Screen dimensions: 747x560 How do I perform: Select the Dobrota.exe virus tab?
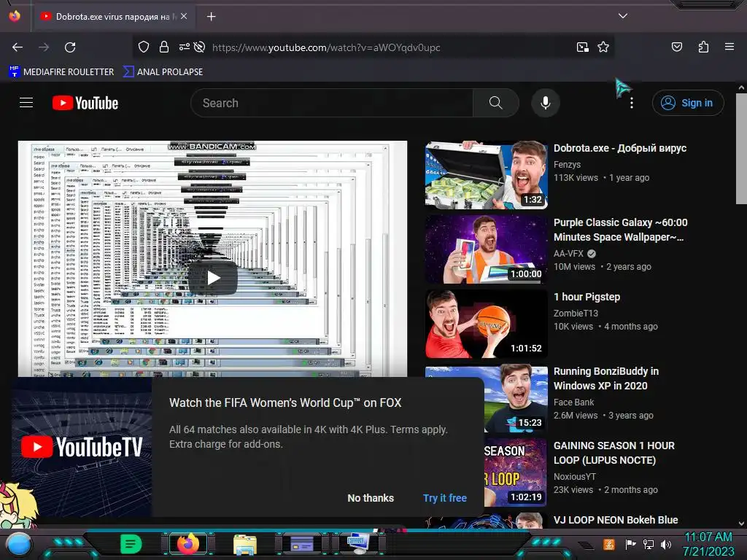[115, 17]
